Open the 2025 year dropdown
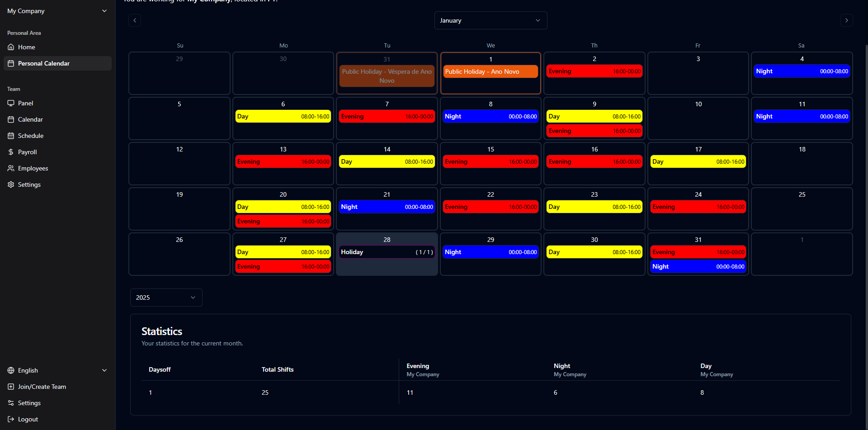This screenshot has height=430, width=868. (166, 298)
